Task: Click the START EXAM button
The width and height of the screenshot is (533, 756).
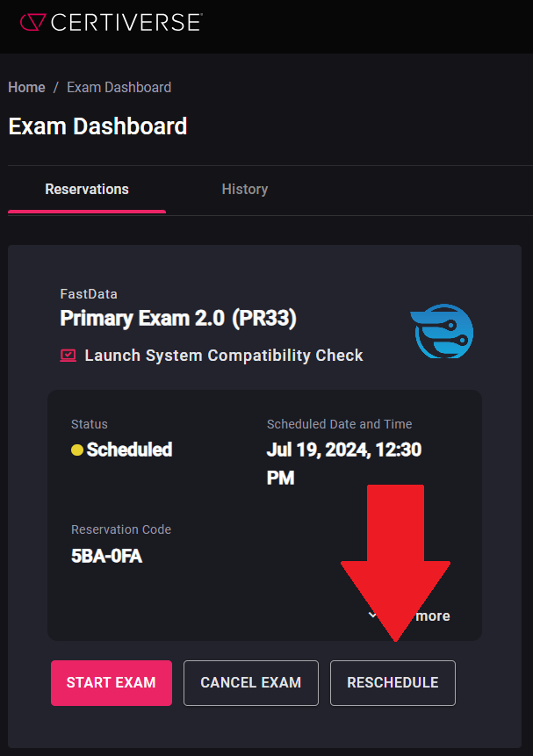Action: coord(112,683)
